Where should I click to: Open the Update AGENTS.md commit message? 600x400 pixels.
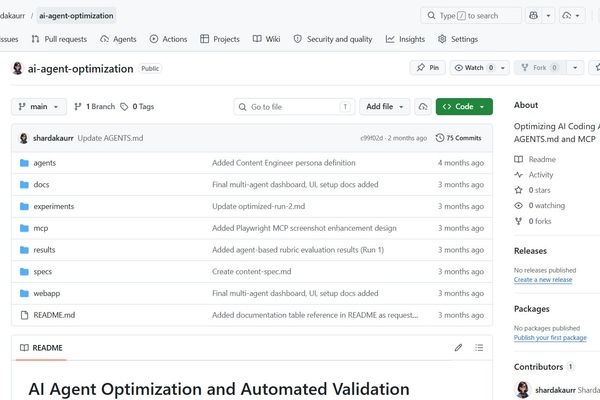(110, 138)
